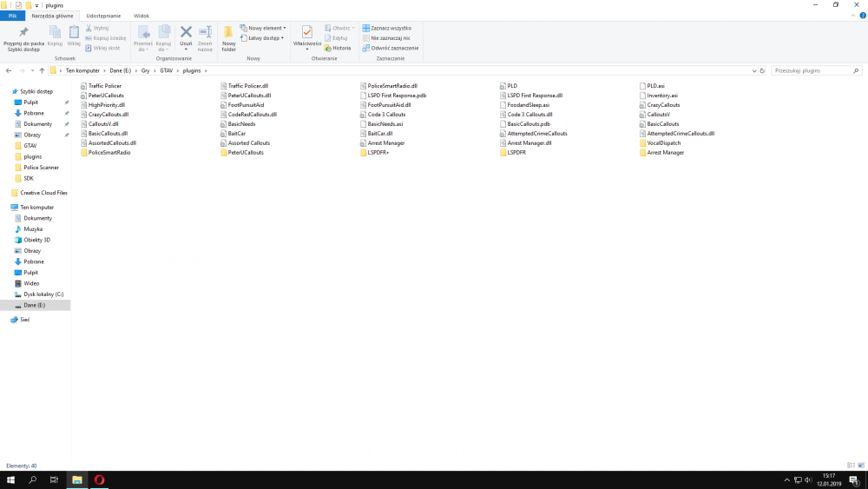
Task: Switch to details view layout icon
Action: [x=852, y=466]
